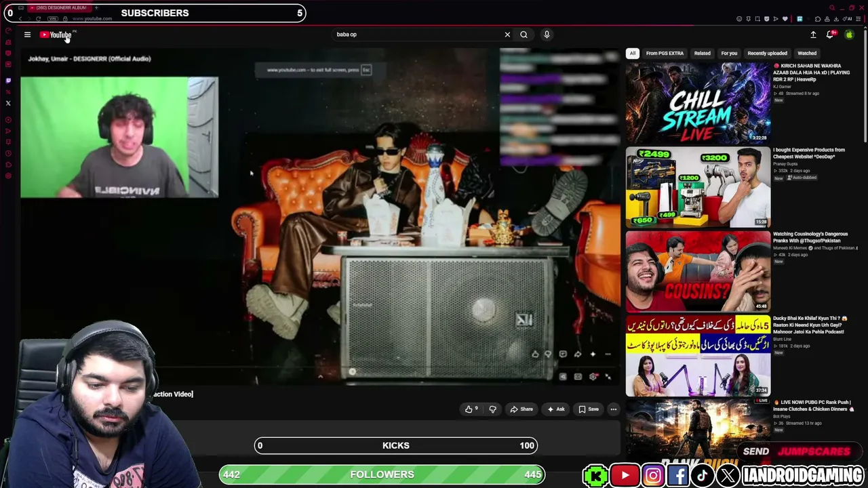Click the DeoDap video channel name 'Pranay Gupta'
Screen dimensions: 868x488
tap(787, 163)
